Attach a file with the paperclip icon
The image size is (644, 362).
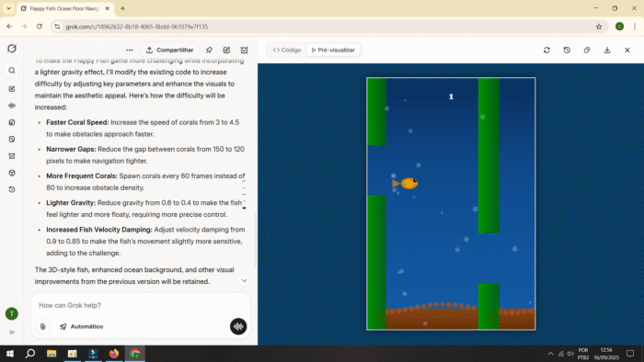click(42, 327)
